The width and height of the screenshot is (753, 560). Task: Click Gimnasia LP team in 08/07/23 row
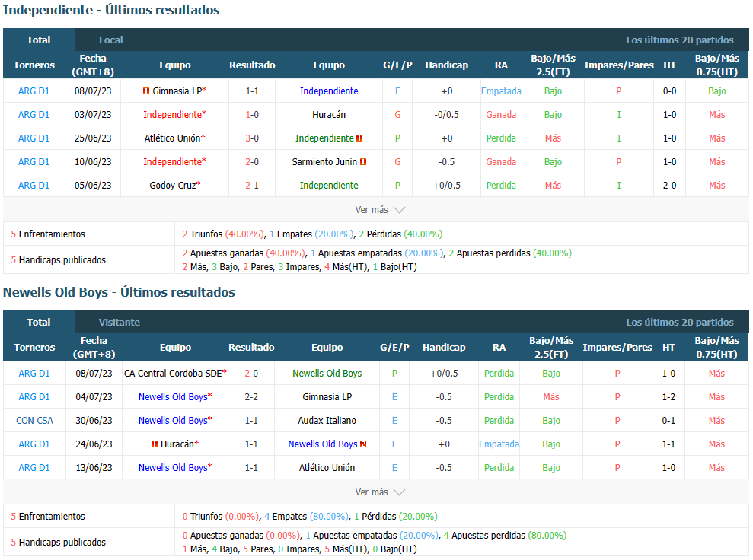pos(177,91)
